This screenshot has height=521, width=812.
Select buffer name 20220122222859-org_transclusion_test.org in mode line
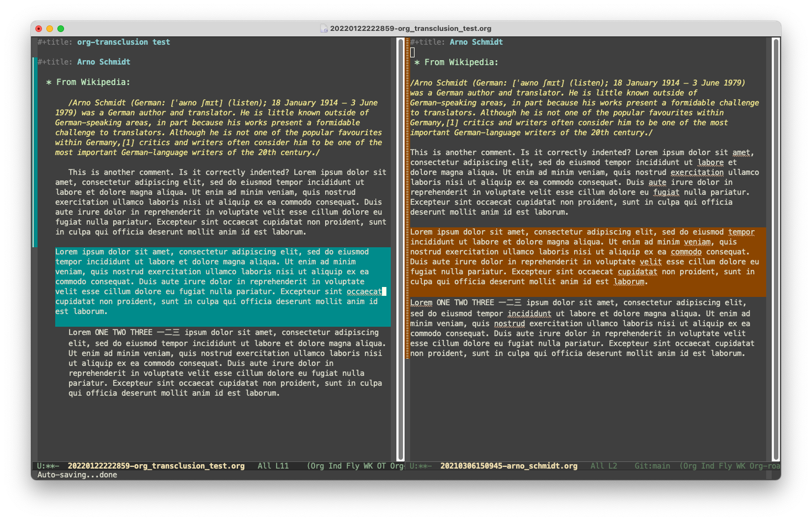pos(156,466)
